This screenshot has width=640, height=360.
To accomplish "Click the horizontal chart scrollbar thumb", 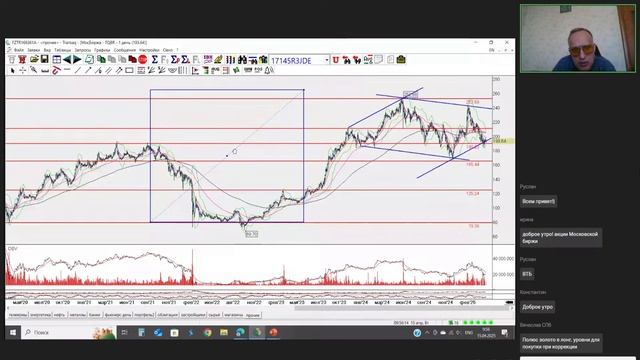I will pos(402,308).
